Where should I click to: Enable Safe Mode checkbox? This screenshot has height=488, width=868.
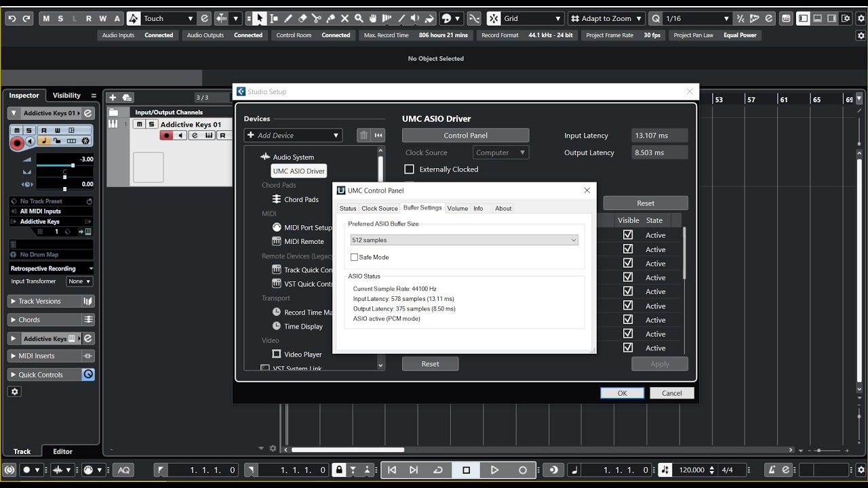point(354,258)
